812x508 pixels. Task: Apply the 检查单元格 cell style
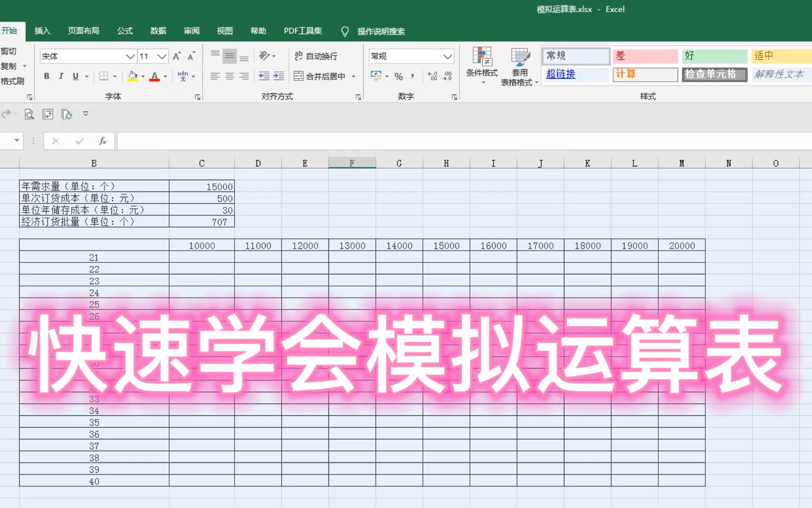(x=714, y=74)
